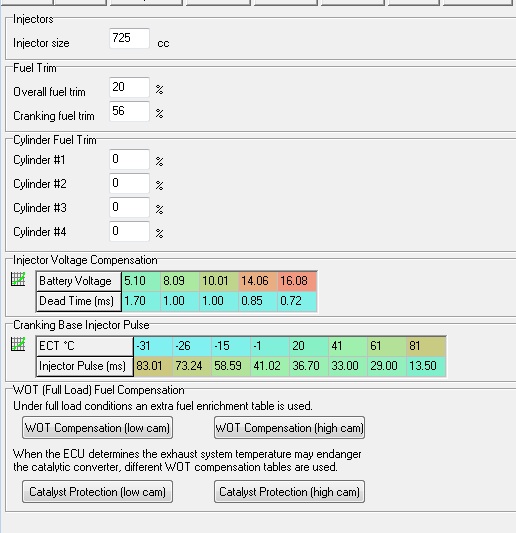Select the Cranking fuel trim field
Viewport: 516px width, 533px height.
click(130, 111)
